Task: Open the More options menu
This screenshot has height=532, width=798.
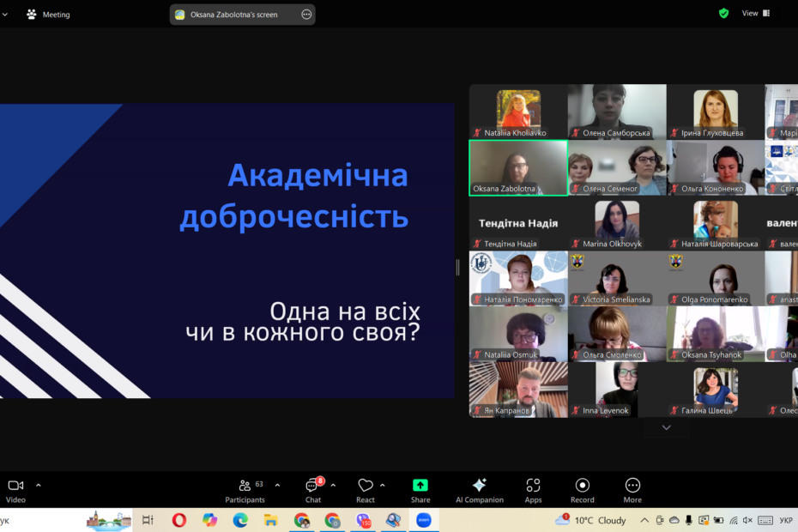Action: point(632,491)
